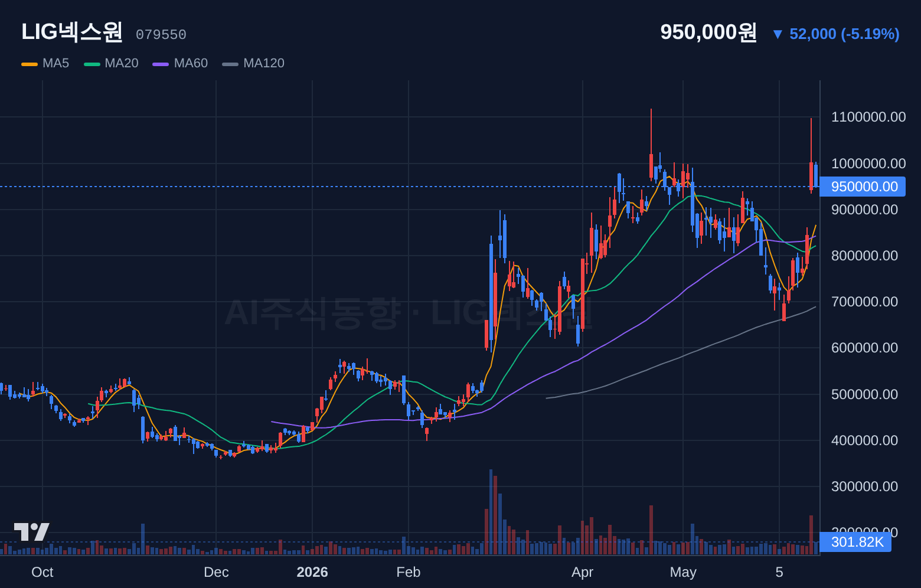Click the 5 date label on time axis
The image size is (921, 588).
(x=779, y=572)
